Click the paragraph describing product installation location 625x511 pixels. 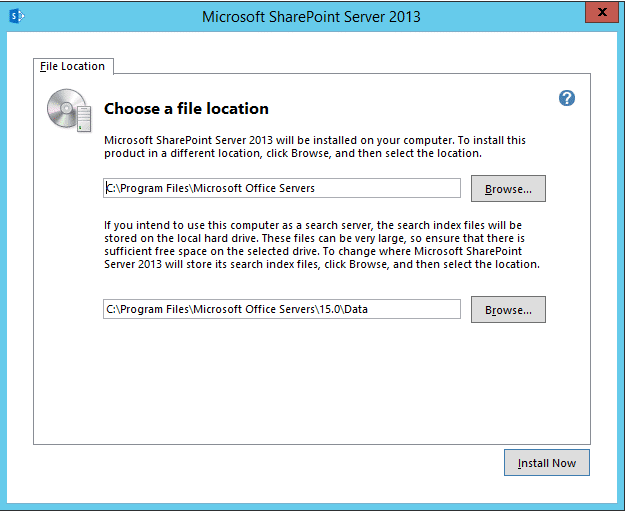315,147
